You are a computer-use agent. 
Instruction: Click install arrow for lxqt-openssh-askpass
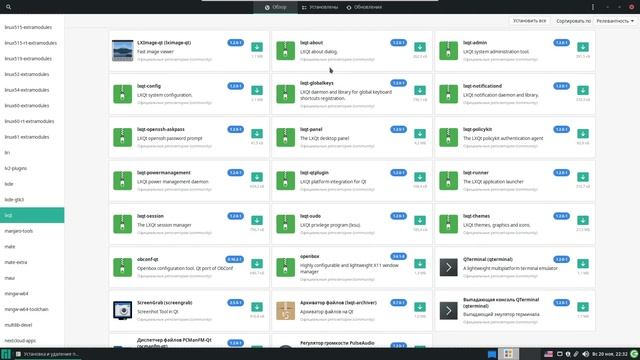[x=257, y=133]
